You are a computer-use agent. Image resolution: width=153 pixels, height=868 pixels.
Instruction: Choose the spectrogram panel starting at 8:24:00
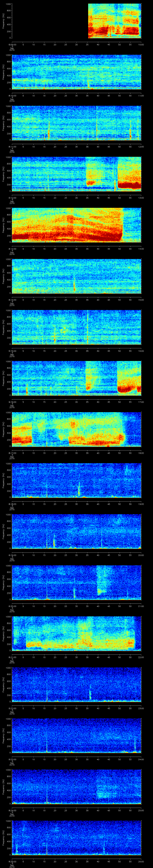coord(77,786)
